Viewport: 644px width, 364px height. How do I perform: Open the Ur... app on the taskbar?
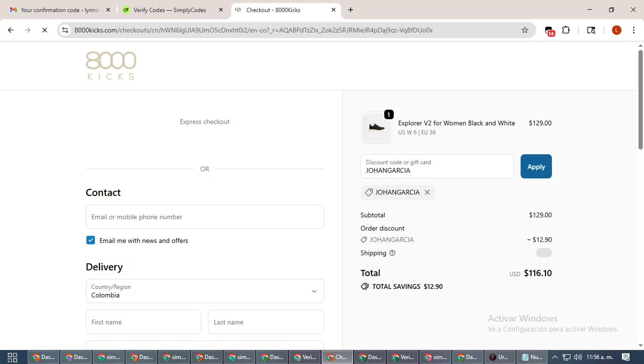pyautogui.click(x=500, y=357)
